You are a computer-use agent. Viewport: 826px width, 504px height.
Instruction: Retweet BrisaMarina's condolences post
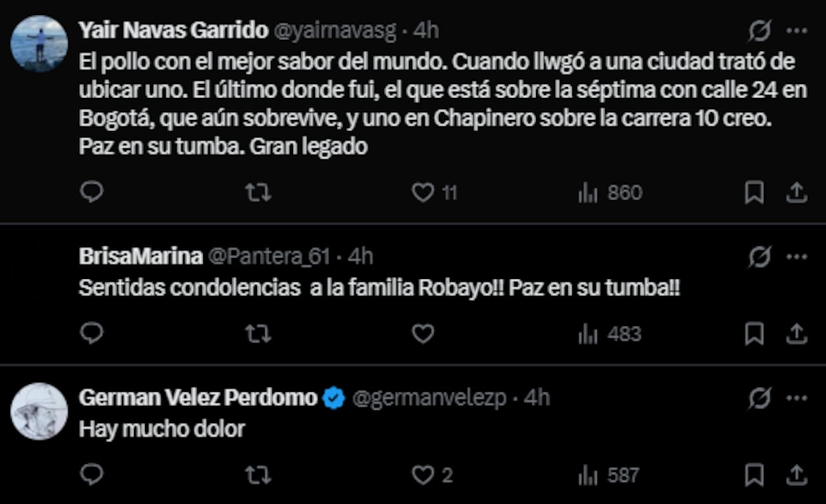[x=257, y=334]
